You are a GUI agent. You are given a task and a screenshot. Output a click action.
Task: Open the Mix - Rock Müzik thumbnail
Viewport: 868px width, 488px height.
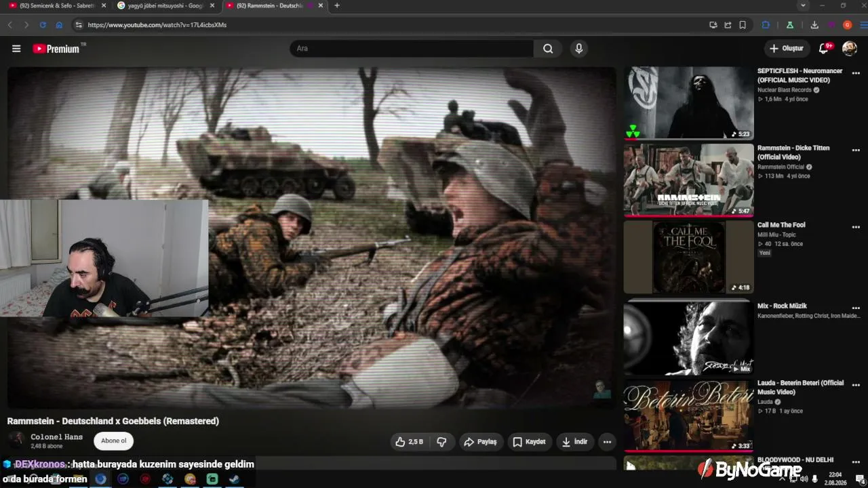[x=688, y=338]
